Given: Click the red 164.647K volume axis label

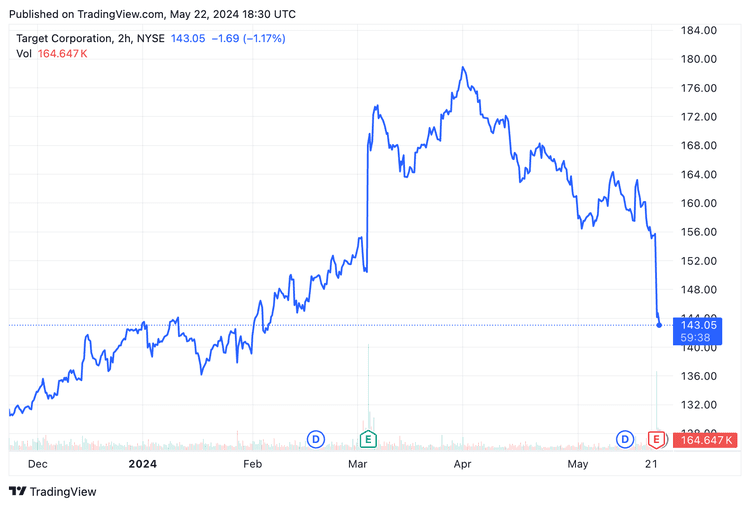Looking at the screenshot, I should point(706,440).
